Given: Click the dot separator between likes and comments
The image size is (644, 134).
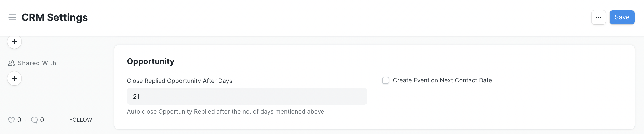Looking at the screenshot, I should pyautogui.click(x=26, y=120).
